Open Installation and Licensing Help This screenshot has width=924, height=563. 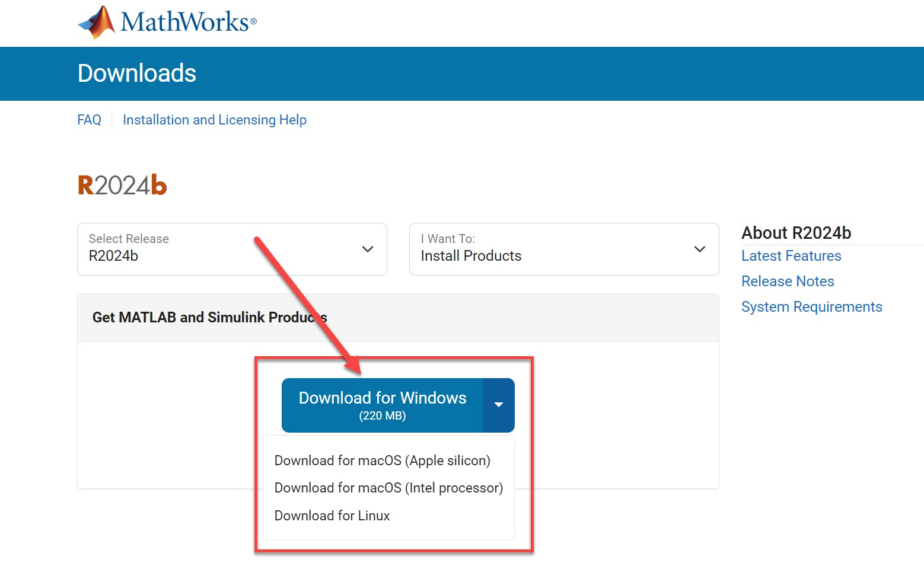coord(215,120)
